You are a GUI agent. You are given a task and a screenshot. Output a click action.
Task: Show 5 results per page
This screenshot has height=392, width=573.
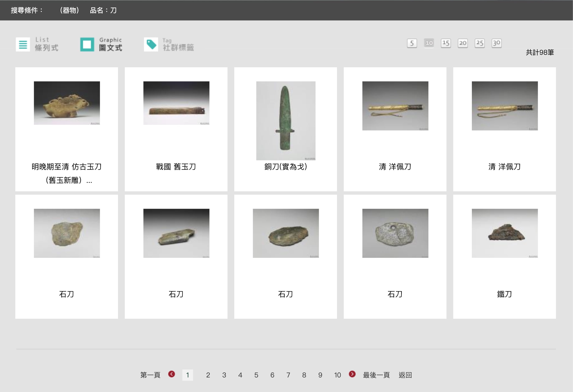(412, 43)
